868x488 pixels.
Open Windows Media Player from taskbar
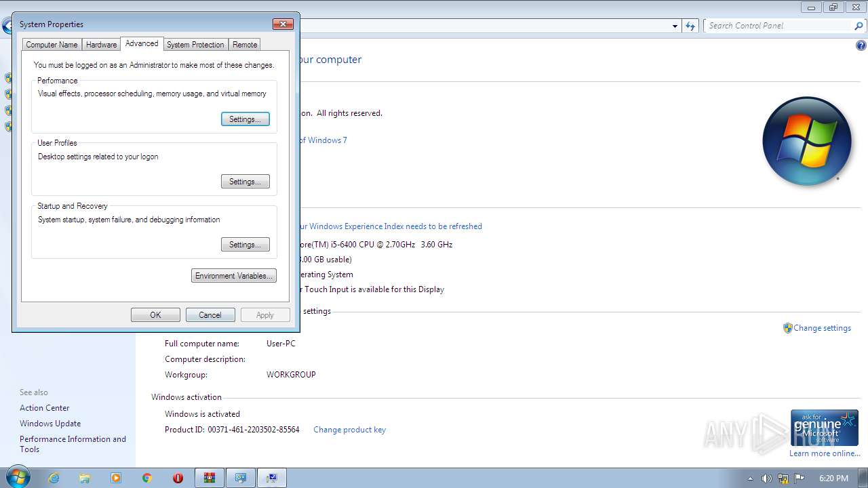pos(116,478)
